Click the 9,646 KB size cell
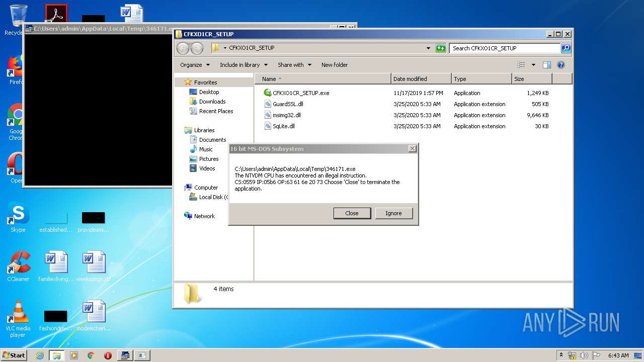This screenshot has width=644, height=362. click(537, 115)
